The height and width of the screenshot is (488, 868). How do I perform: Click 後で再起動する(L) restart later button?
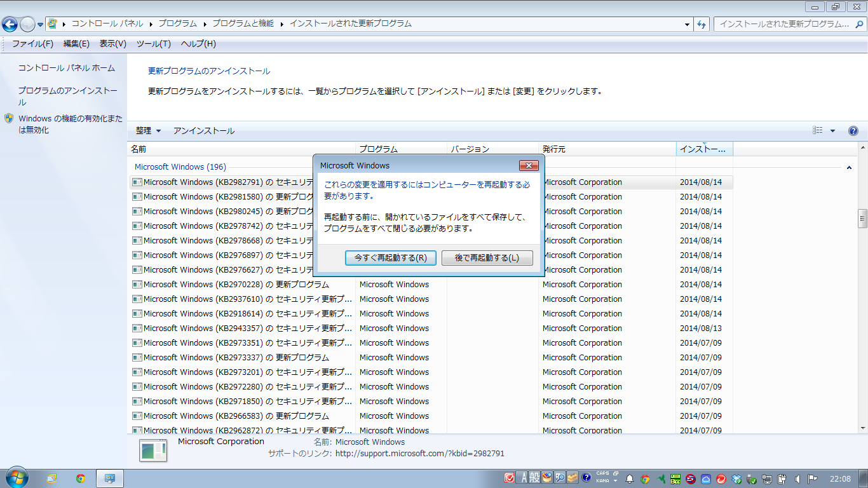pos(487,258)
